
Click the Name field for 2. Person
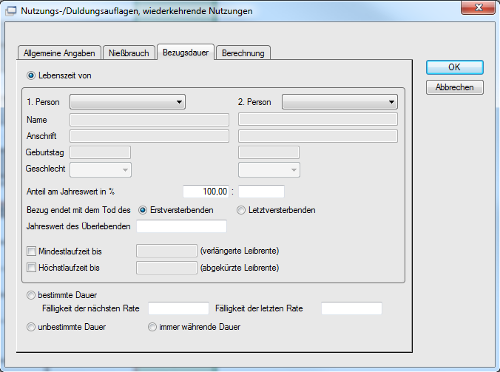[x=318, y=120]
